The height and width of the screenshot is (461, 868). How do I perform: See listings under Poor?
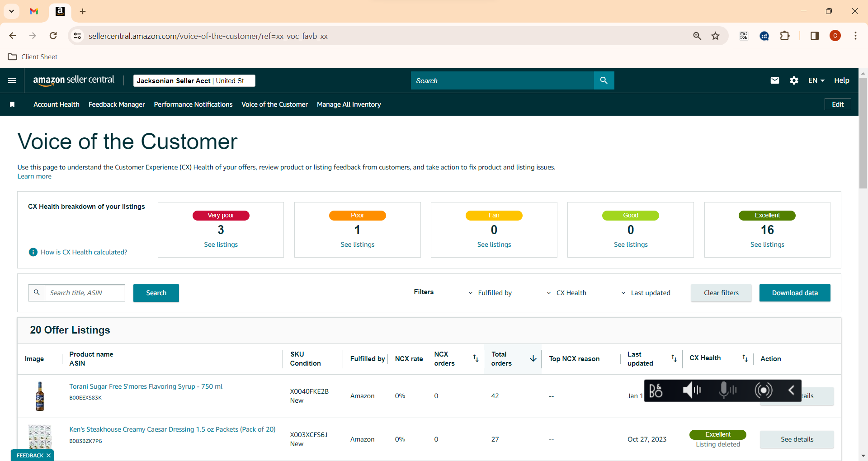[x=358, y=245]
